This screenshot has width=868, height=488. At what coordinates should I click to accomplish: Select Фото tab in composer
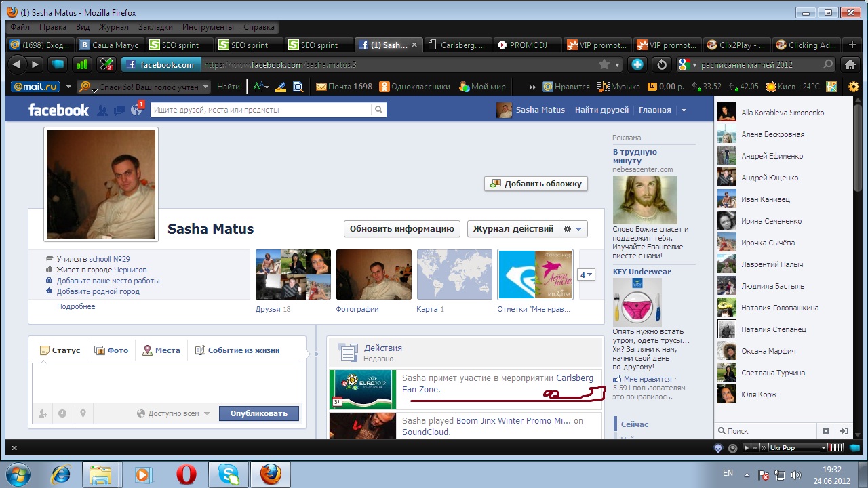[111, 350]
